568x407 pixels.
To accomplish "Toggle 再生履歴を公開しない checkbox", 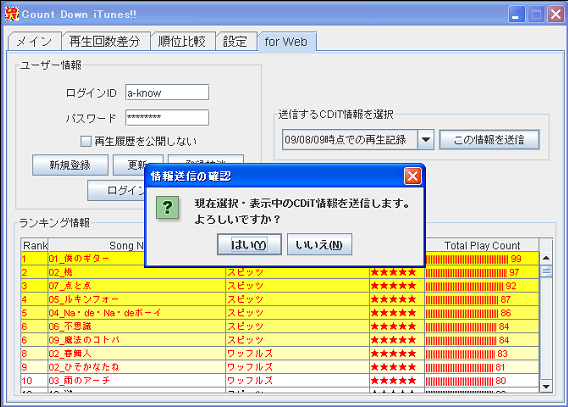I will click(86, 141).
